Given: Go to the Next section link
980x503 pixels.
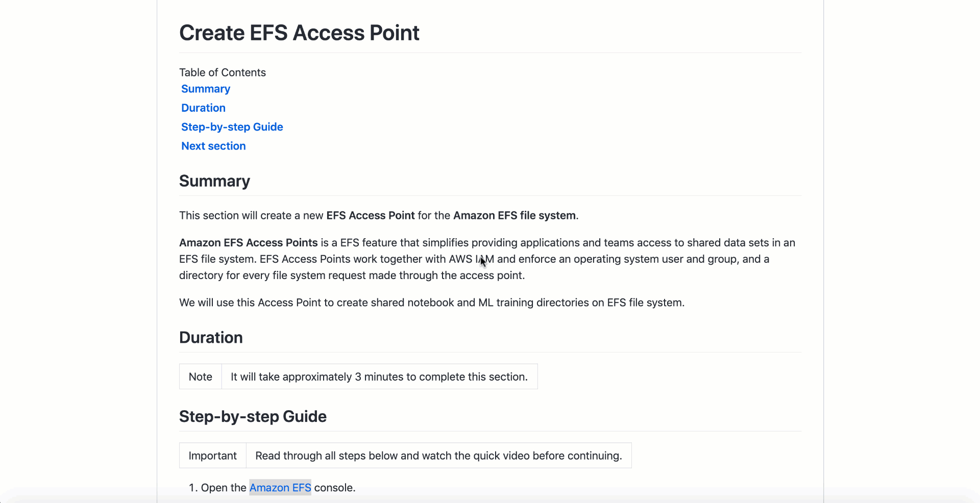Looking at the screenshot, I should (x=213, y=146).
